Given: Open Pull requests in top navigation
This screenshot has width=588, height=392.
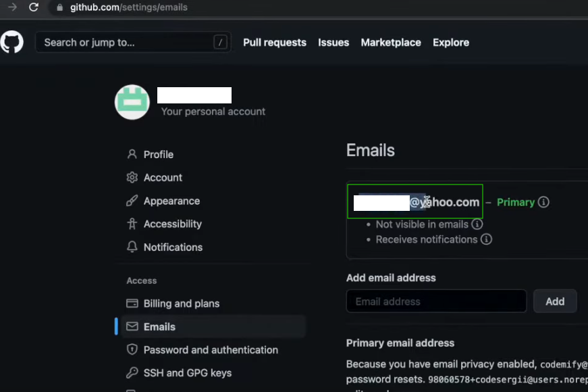Looking at the screenshot, I should [x=275, y=43].
